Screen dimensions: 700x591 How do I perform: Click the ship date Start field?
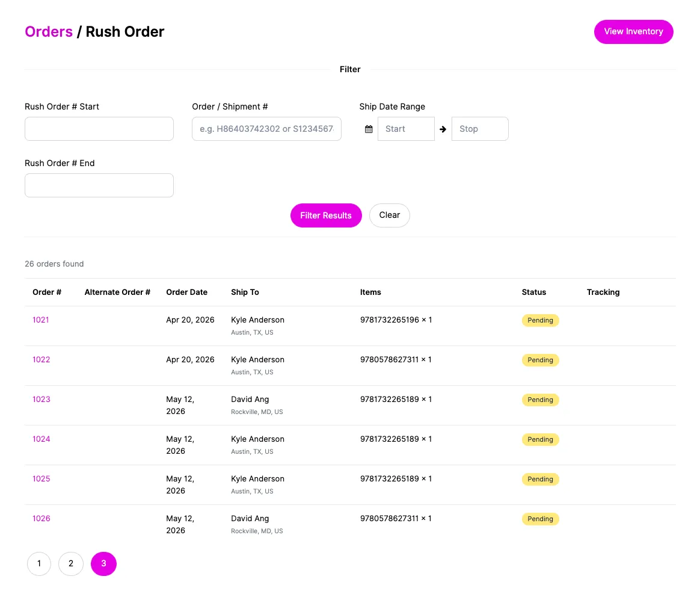tap(407, 129)
